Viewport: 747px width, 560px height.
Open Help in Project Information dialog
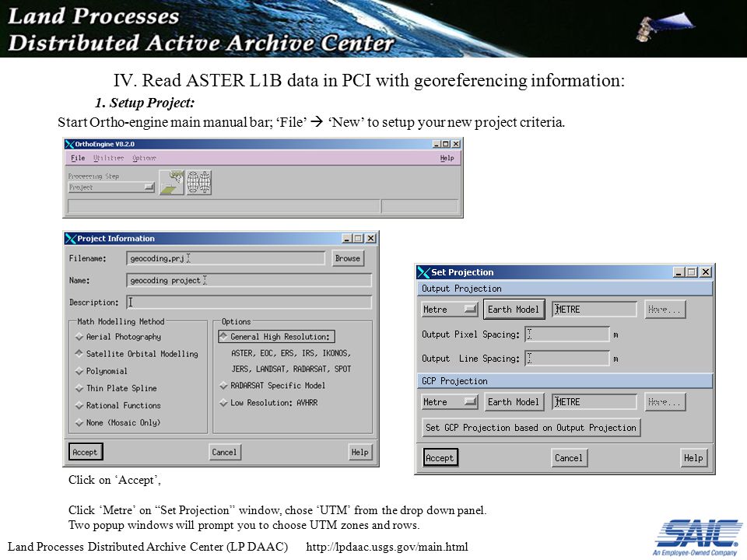[359, 452]
